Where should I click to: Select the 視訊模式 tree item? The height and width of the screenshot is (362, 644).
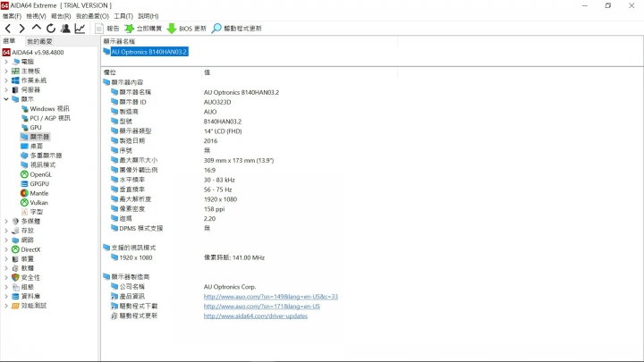point(38,165)
